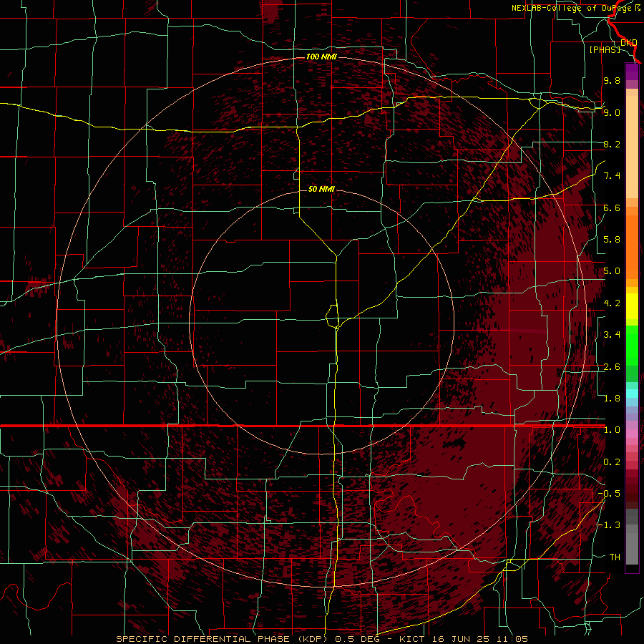The height and width of the screenshot is (644, 644).
Task: Click the 5.0 scale value
Action: click(612, 271)
